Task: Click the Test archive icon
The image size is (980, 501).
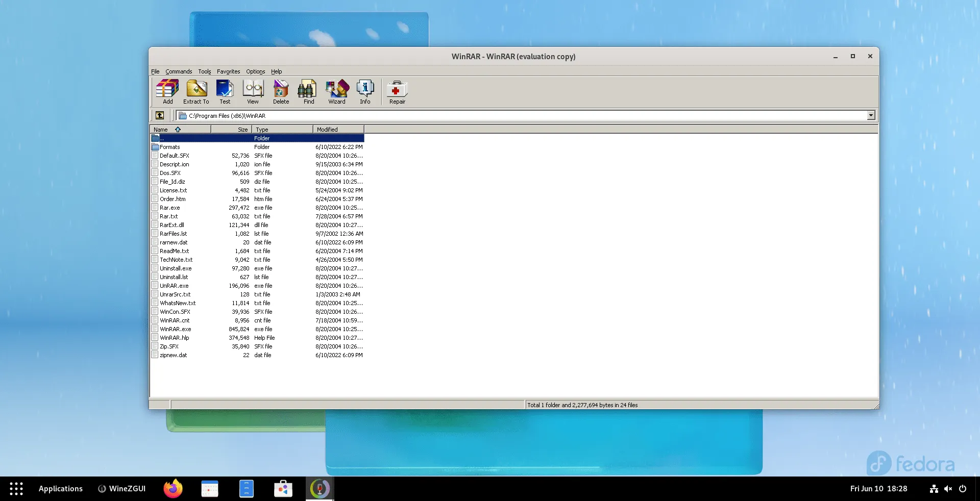Action: (225, 92)
